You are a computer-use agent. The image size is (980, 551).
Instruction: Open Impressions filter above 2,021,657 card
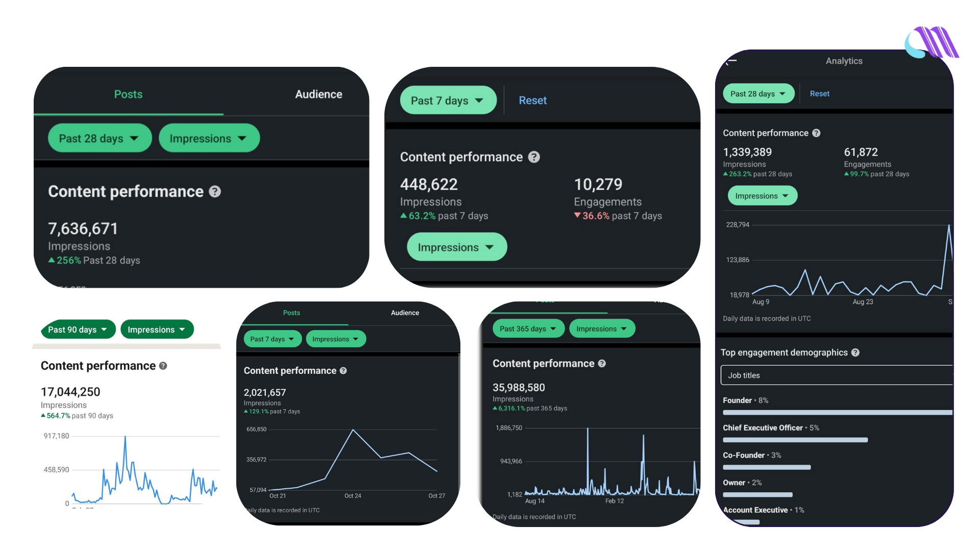(x=335, y=339)
